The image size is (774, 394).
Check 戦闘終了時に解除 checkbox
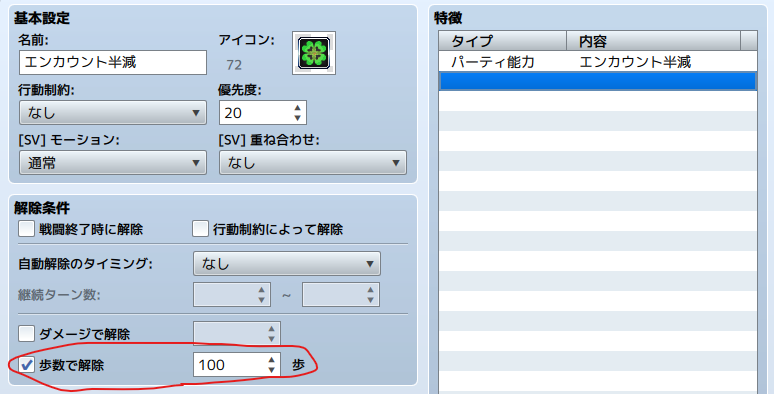(x=26, y=229)
